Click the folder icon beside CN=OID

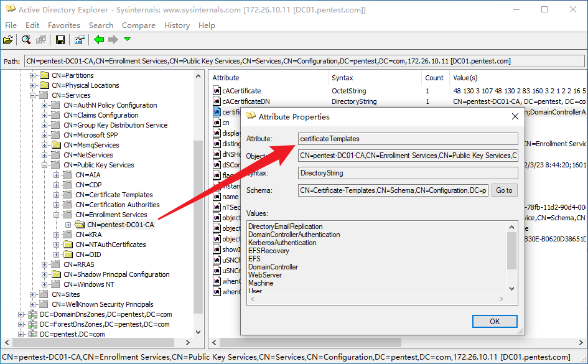68,254
